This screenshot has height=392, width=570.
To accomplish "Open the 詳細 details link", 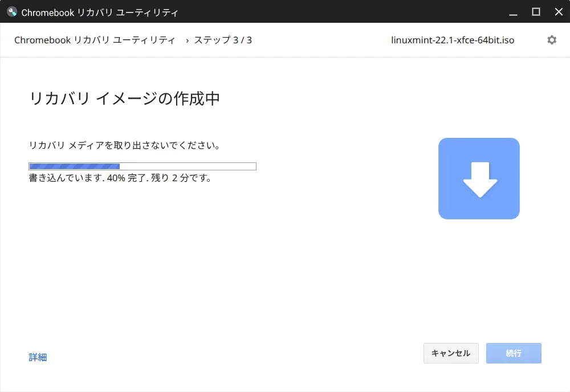I will pyautogui.click(x=38, y=357).
